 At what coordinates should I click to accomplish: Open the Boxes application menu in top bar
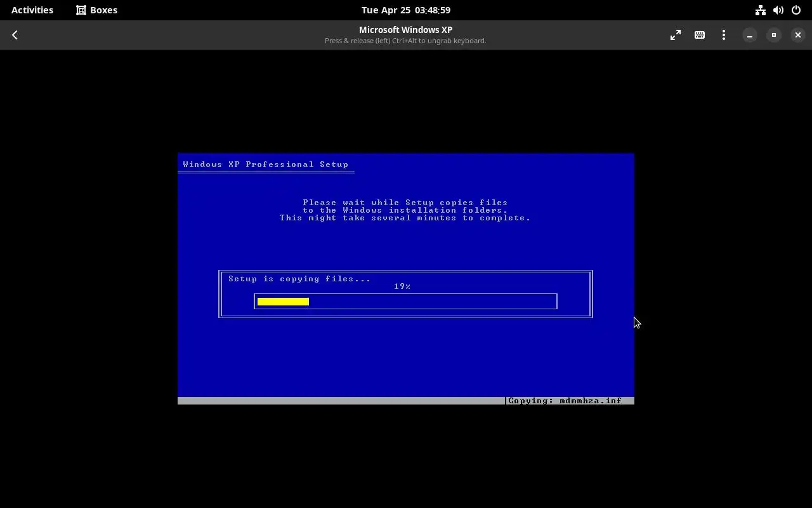[97, 10]
